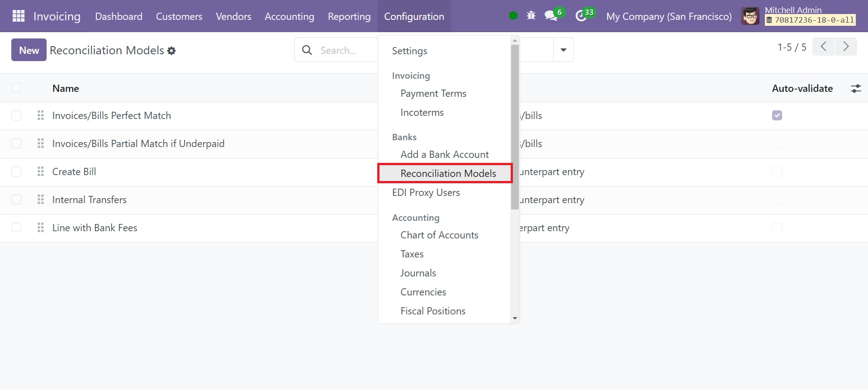Viewport: 868px width, 390px height.
Task: Open optional columns adjust icon
Action: point(856,89)
